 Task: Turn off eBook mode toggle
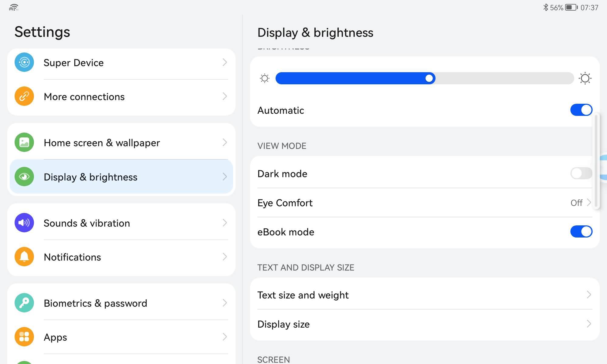(x=581, y=232)
